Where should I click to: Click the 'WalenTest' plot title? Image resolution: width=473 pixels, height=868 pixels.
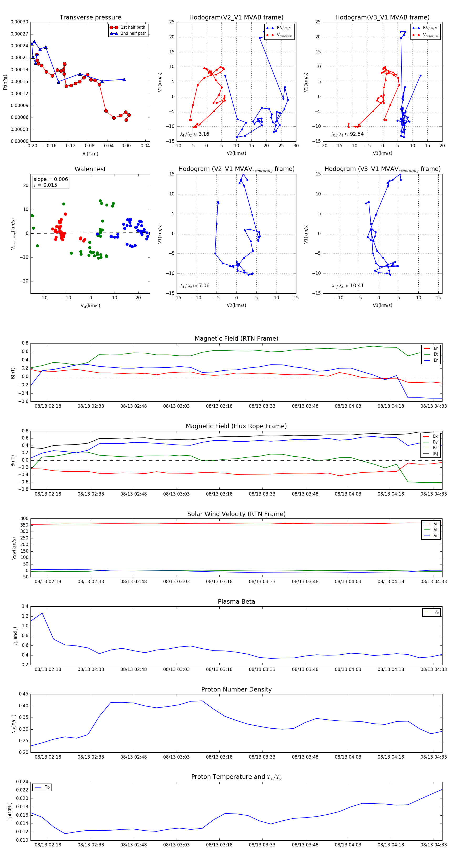point(90,169)
